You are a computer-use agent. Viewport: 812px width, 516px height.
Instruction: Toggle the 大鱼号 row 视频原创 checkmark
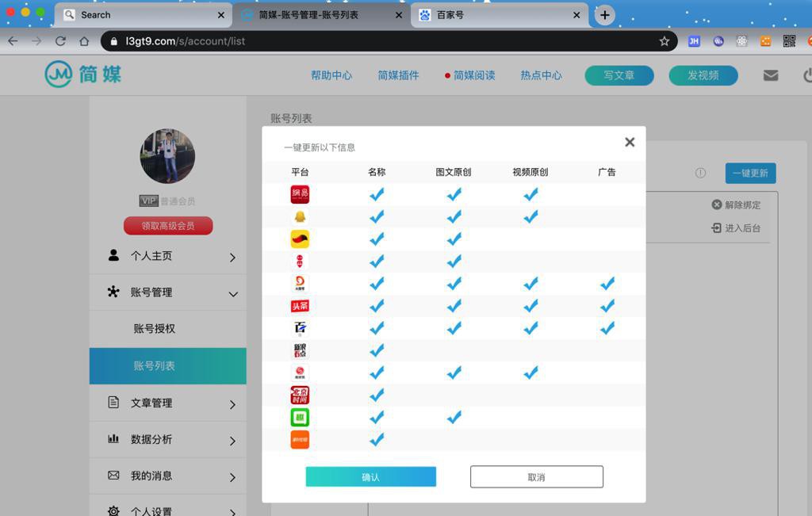pos(530,284)
